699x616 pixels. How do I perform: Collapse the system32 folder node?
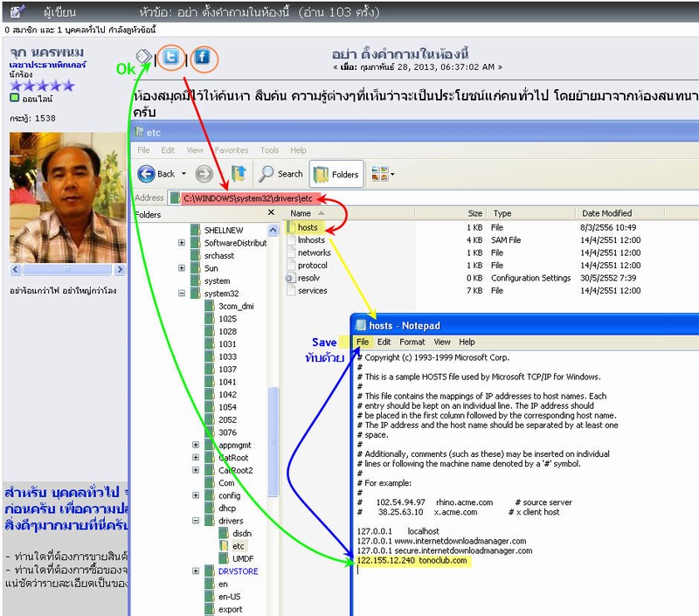point(182,294)
